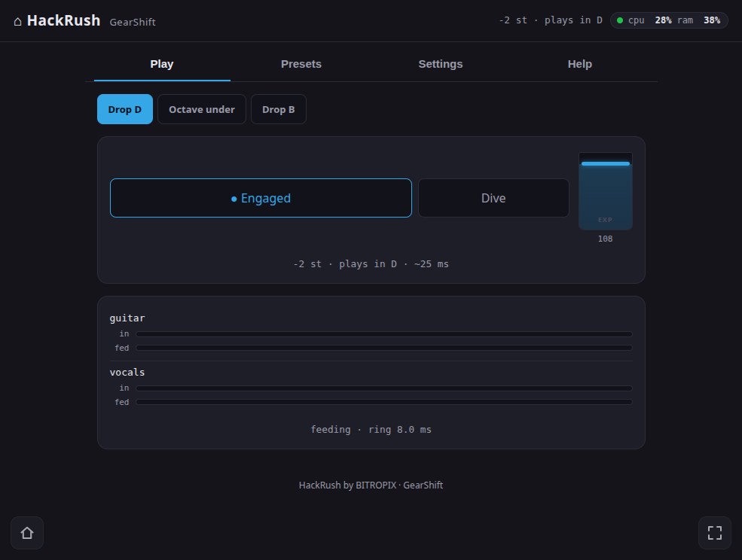
Task: Click the vocals channel label
Action: tap(127, 373)
